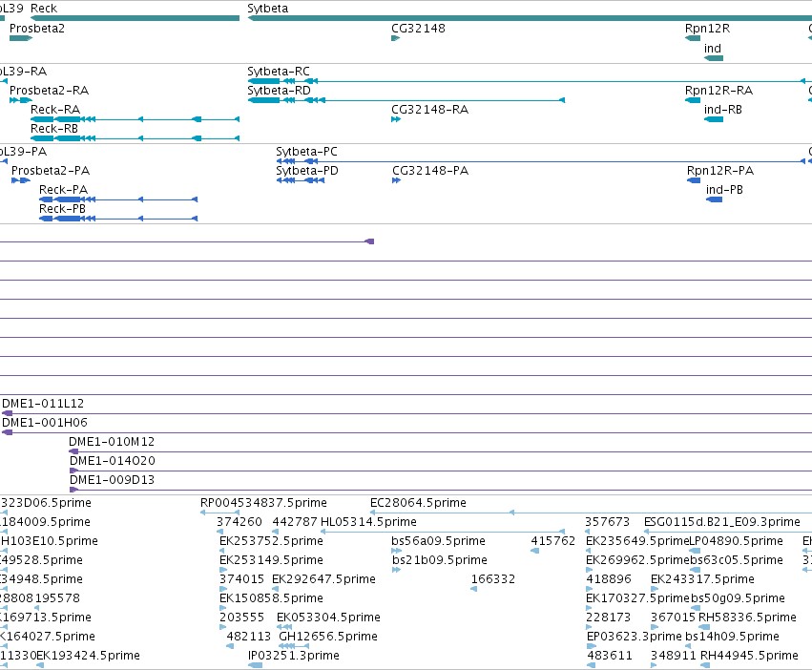This screenshot has height=670, width=812.
Task: Select EST feature 357673
Action: tap(589, 532)
